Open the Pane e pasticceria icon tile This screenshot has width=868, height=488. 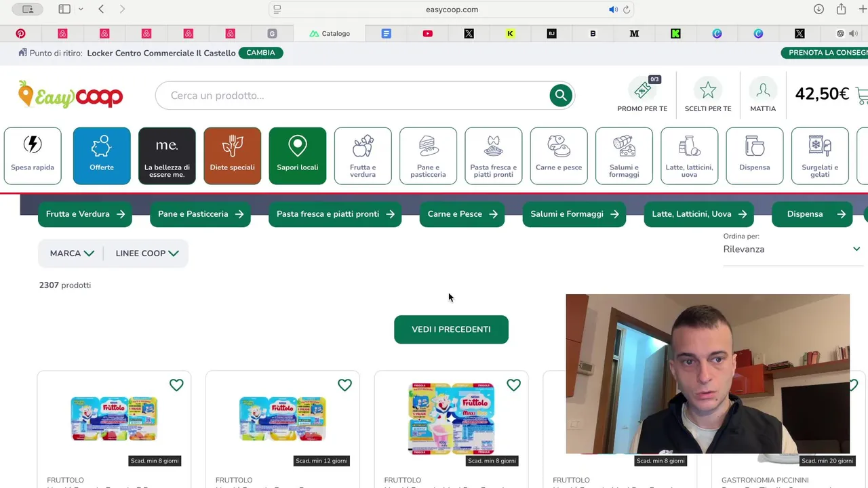tap(428, 156)
